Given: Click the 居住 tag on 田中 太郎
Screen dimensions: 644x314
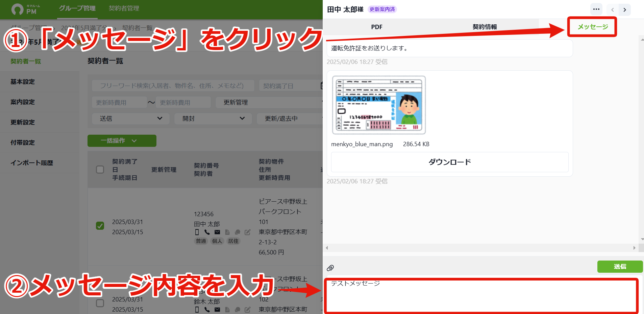Looking at the screenshot, I should tap(233, 241).
